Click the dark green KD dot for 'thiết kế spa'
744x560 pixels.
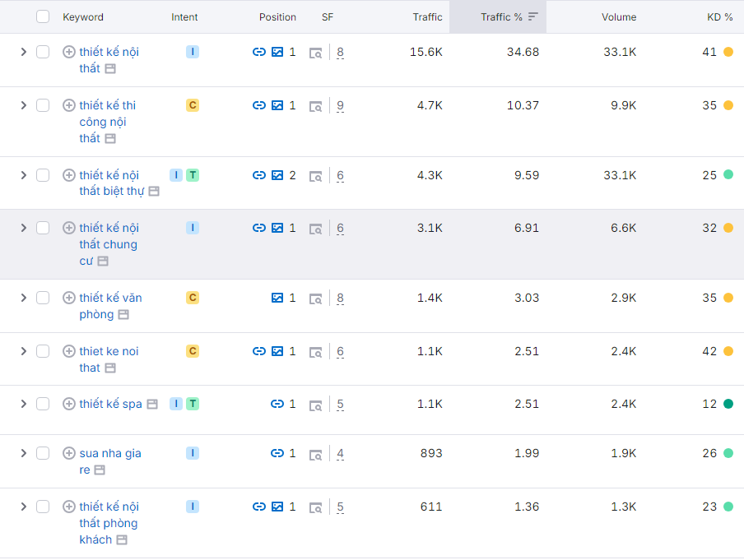[728, 404]
